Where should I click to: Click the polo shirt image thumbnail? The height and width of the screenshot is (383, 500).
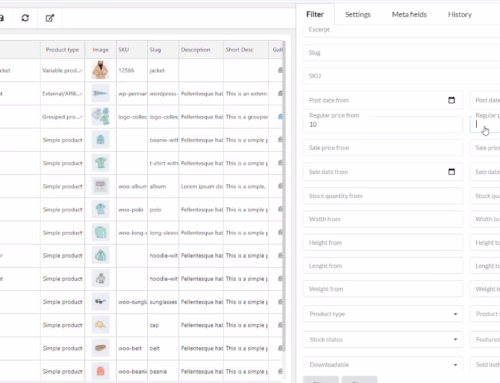tap(100, 209)
